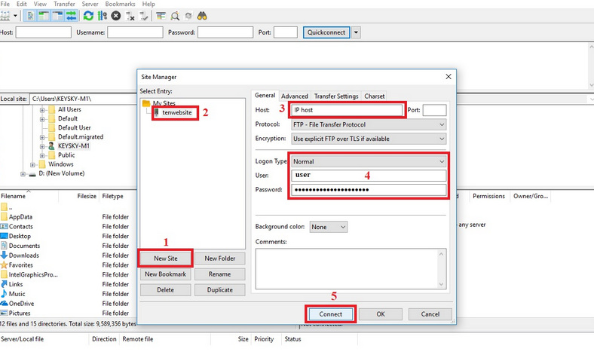Screen dimensions: 594x364
Task: Open the directory listing filters icon
Action: coord(161,15)
